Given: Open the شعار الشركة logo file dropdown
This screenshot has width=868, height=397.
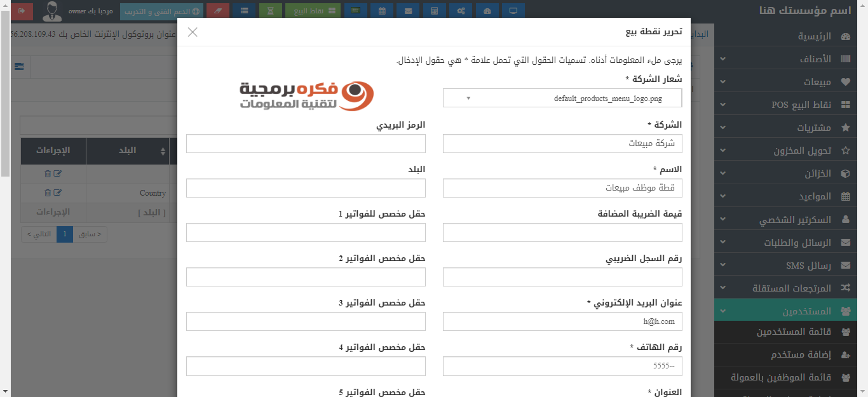Looking at the screenshot, I should pos(562,98).
